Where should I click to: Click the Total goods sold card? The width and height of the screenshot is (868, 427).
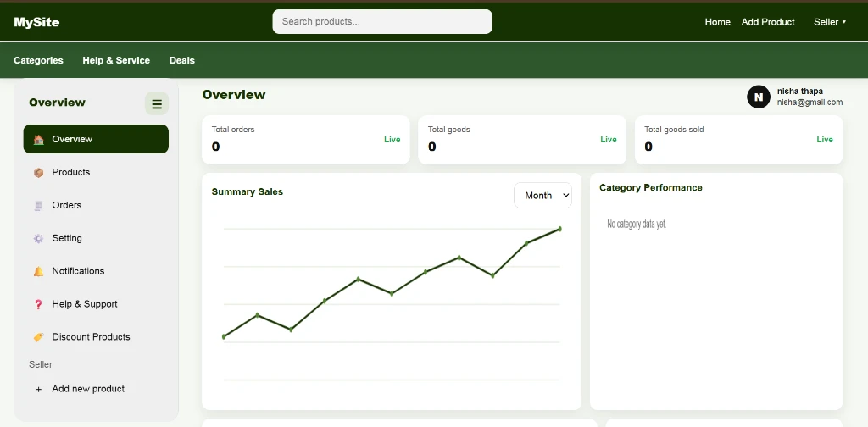[738, 140]
